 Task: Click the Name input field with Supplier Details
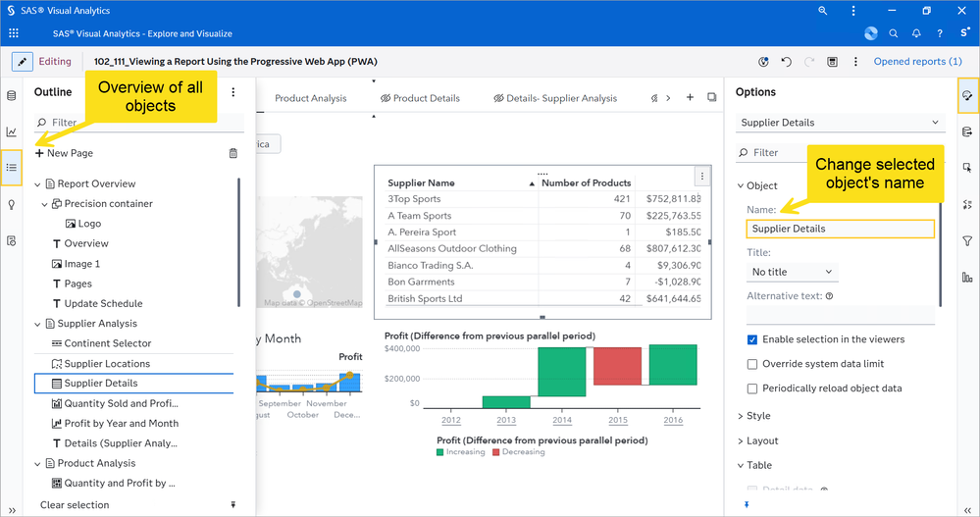[840, 229]
